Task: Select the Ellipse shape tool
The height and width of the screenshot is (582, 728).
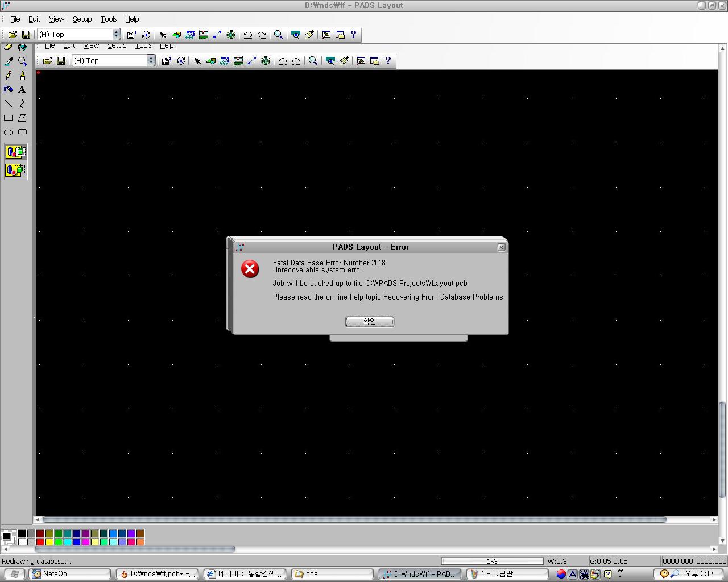Action: [9, 132]
